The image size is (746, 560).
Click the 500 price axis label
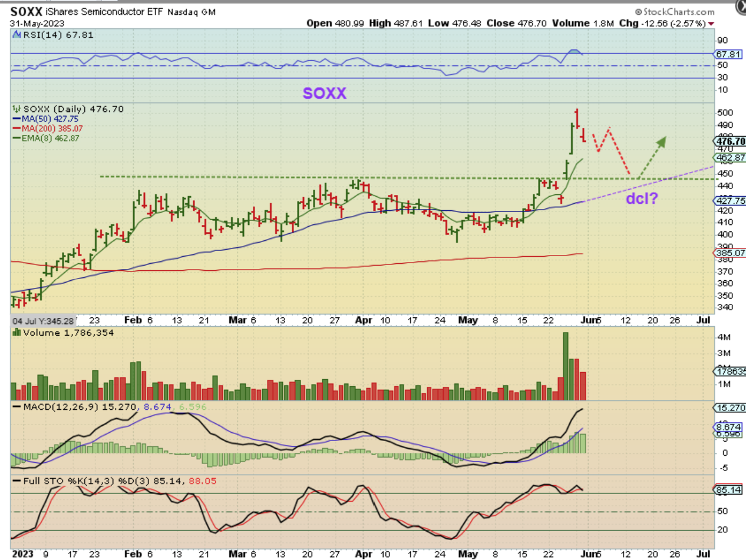point(725,112)
